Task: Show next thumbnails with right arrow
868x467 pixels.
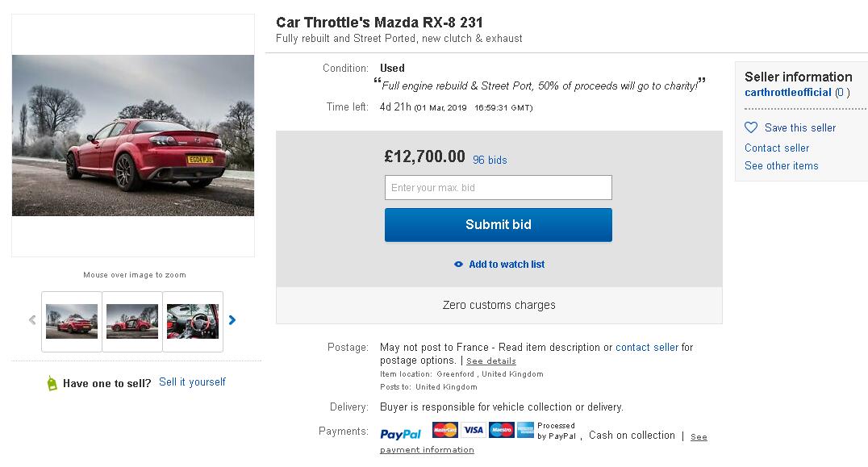Action: coord(232,320)
